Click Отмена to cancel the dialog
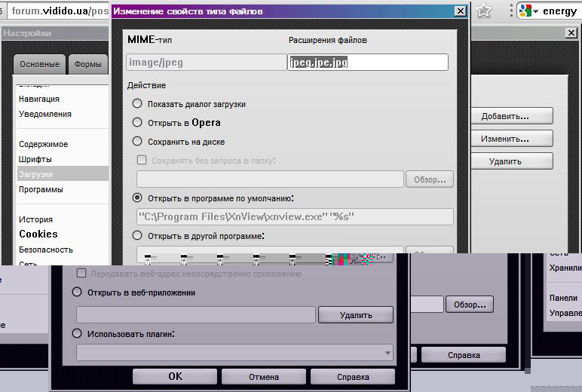This screenshot has width=582, height=392. 264,376
